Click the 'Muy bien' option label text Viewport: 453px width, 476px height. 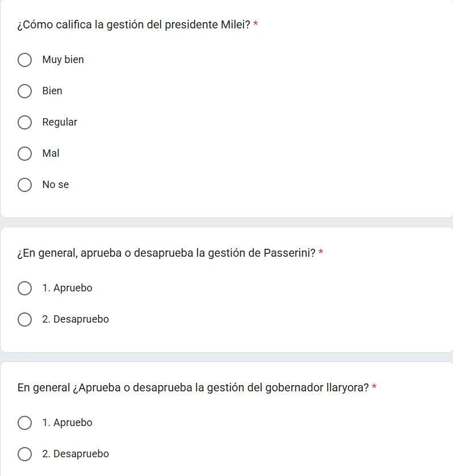tap(63, 60)
